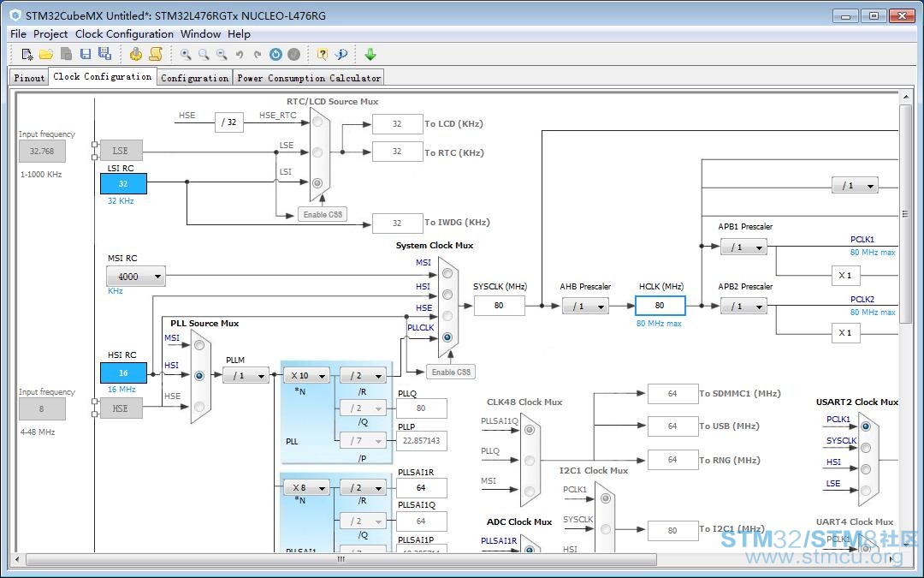
Task: Open the Clock Configuration menu
Action: (x=124, y=34)
